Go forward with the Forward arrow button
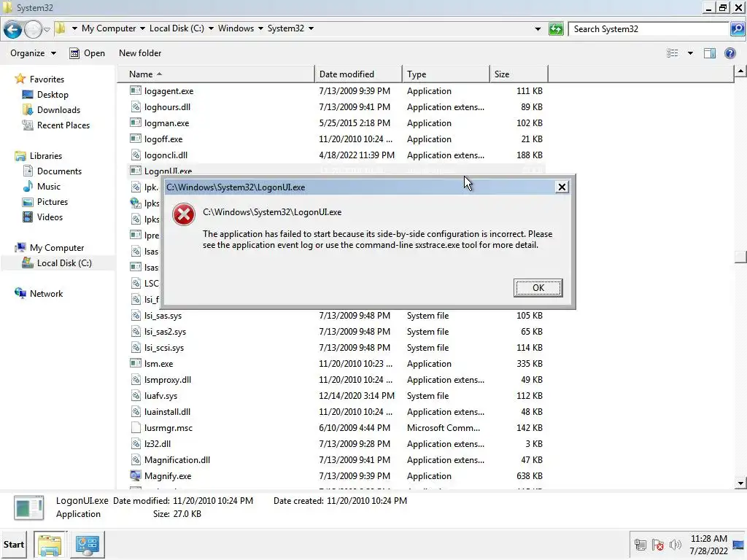Screen dimensions: 747x560 coord(33,29)
